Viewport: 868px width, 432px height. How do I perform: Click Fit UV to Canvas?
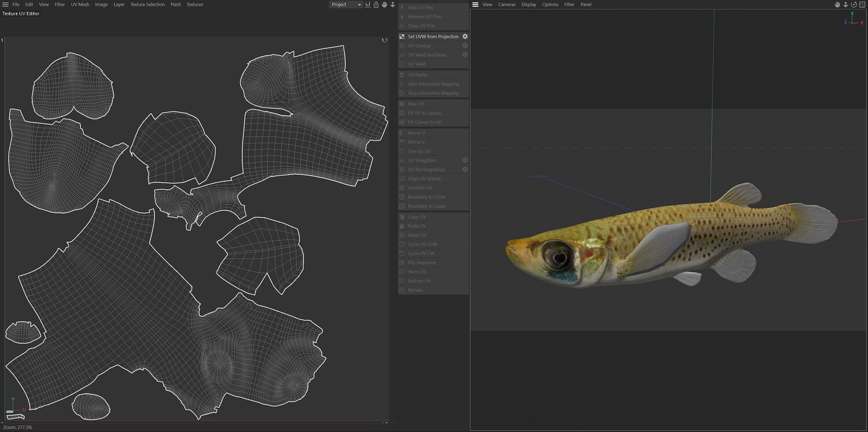click(x=424, y=113)
